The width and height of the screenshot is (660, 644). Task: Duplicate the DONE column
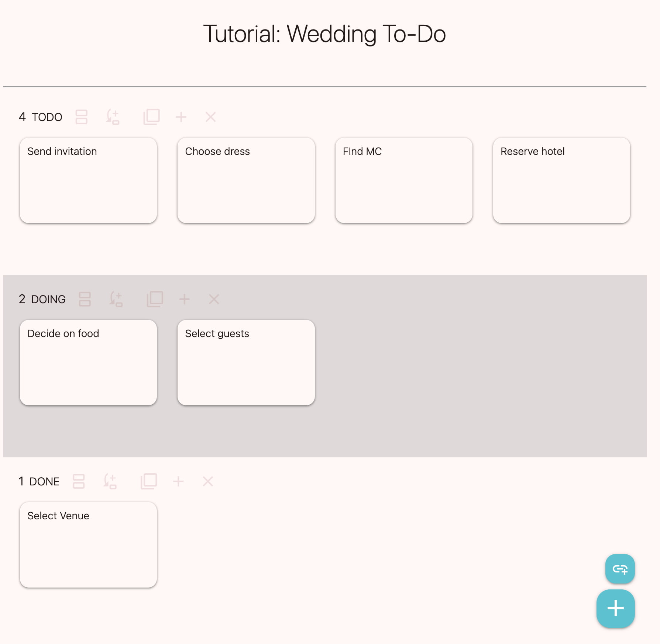(149, 481)
